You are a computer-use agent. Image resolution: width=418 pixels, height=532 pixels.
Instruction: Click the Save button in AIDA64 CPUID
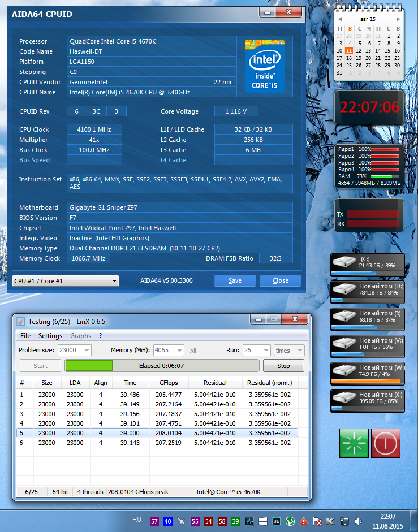[235, 280]
